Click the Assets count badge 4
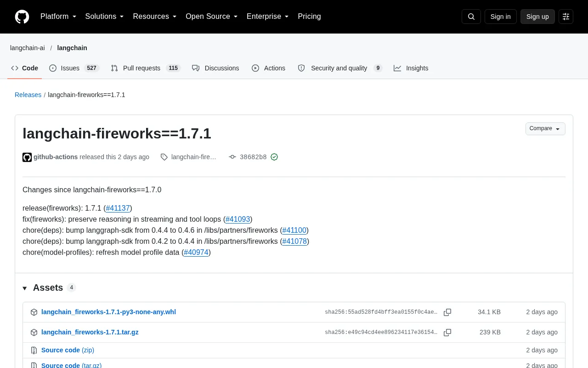The image size is (588, 368). (71, 287)
